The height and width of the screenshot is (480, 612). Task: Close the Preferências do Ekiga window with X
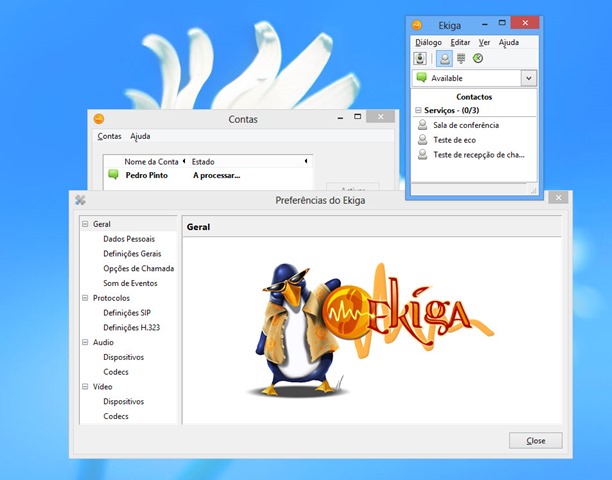point(558,197)
